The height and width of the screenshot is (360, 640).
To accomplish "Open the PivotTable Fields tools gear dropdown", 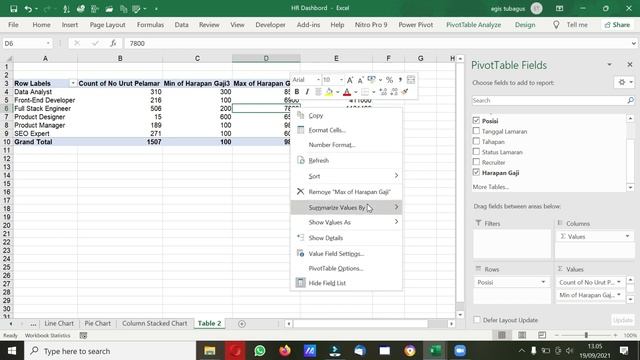I will [624, 82].
